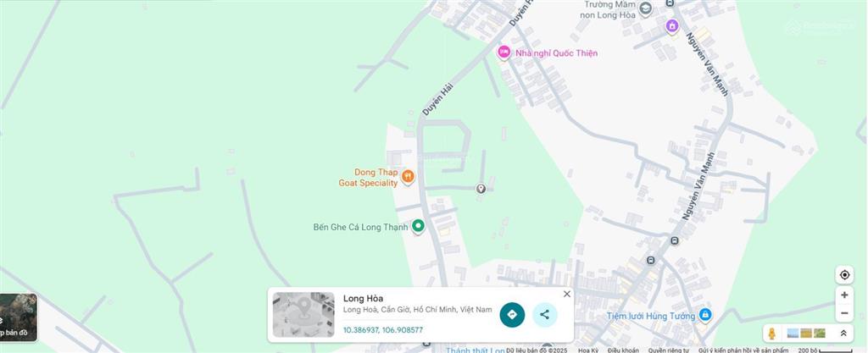The height and width of the screenshot is (353, 868).
Task: Select Dong Thap Goat Speciality restaurant pin
Action: tap(408, 177)
